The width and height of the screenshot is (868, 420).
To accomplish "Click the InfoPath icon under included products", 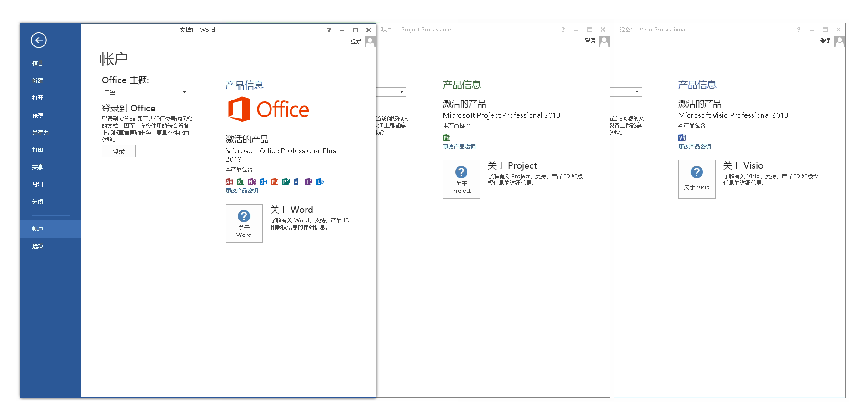I will (309, 182).
